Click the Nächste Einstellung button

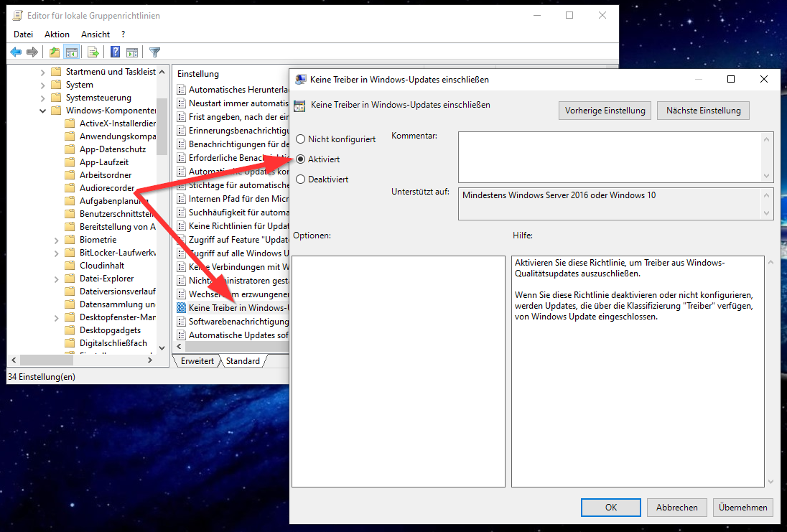tap(703, 111)
